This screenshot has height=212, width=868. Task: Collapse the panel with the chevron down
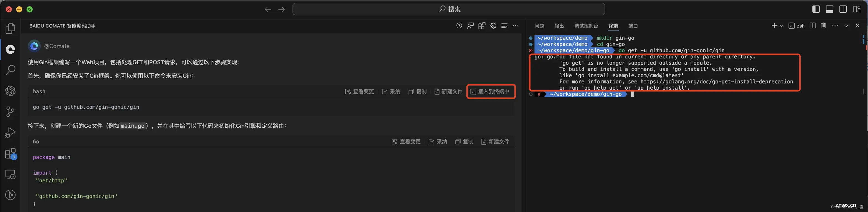pos(846,26)
